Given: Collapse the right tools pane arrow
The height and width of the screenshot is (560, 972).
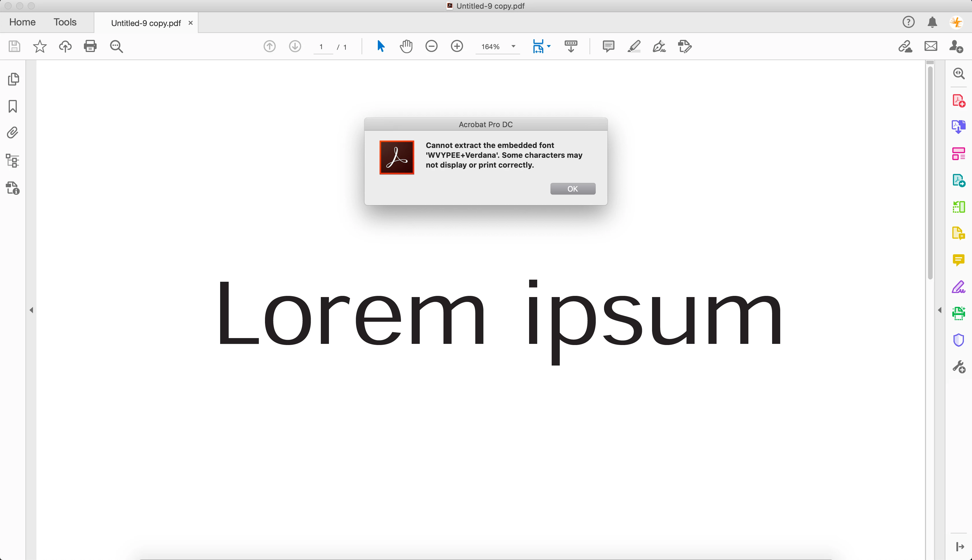Looking at the screenshot, I should point(940,310).
